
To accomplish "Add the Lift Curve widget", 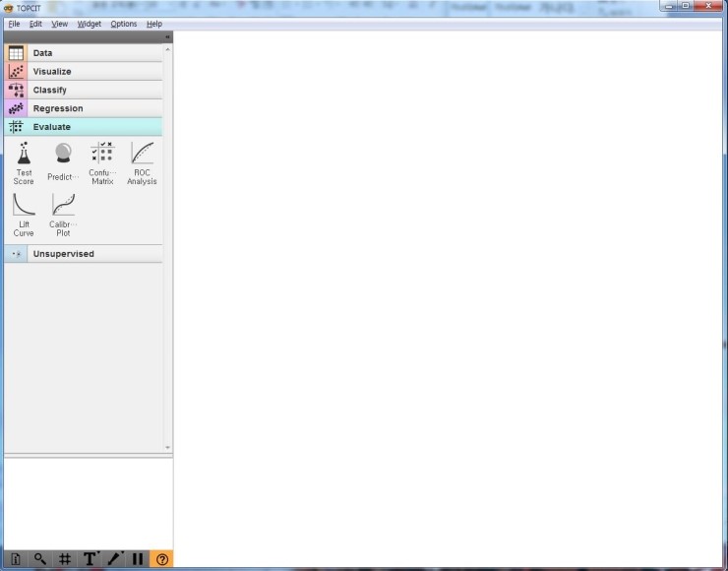I will (24, 215).
